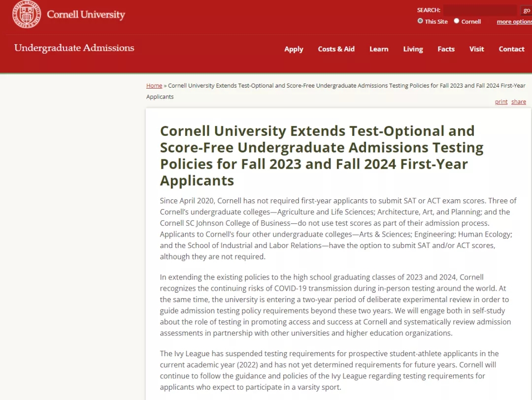Select the This Site radio option
The height and width of the screenshot is (400, 532).
coord(420,21)
